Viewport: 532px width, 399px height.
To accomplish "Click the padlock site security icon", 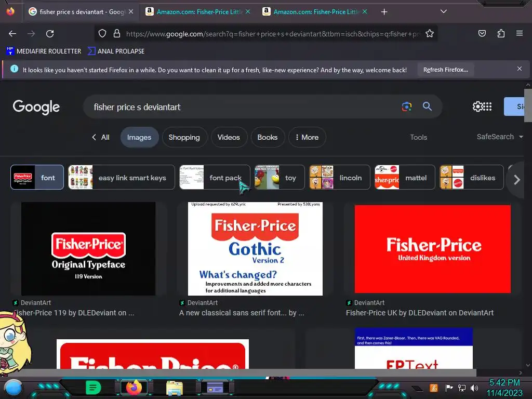I will pos(117,34).
